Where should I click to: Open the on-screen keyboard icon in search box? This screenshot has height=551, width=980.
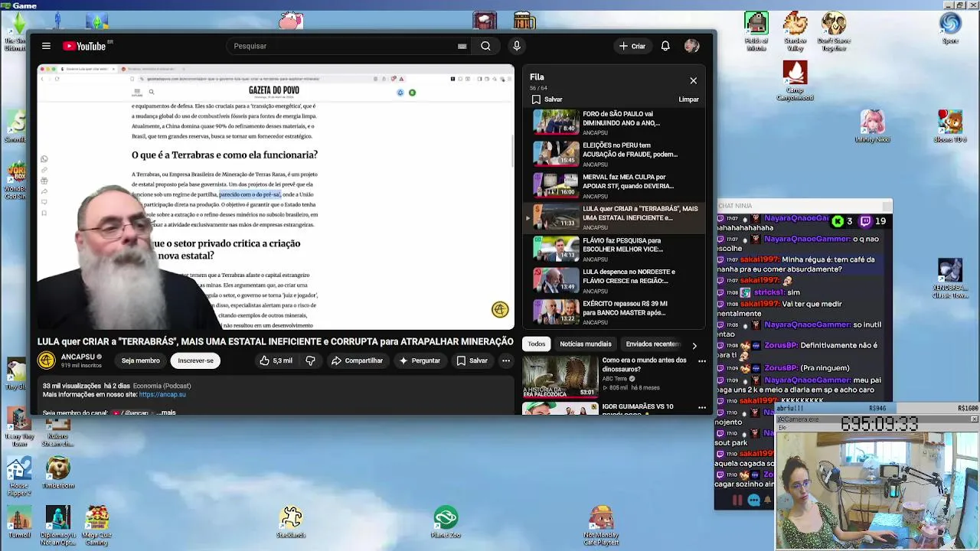point(462,46)
